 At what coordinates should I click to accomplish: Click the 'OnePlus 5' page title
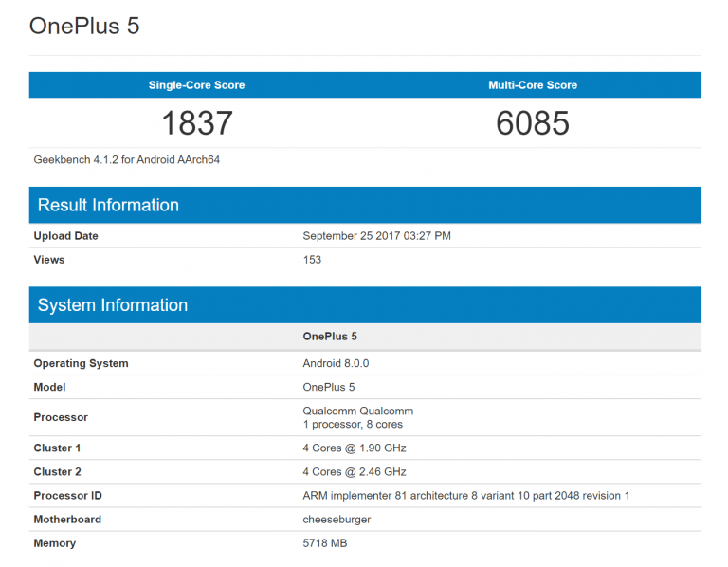[84, 26]
